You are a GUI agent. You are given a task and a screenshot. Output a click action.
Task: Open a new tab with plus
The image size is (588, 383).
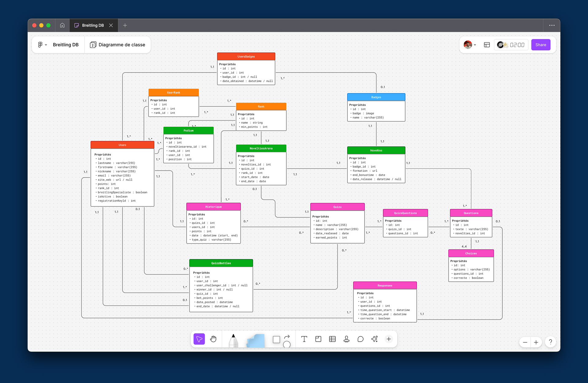(x=125, y=25)
